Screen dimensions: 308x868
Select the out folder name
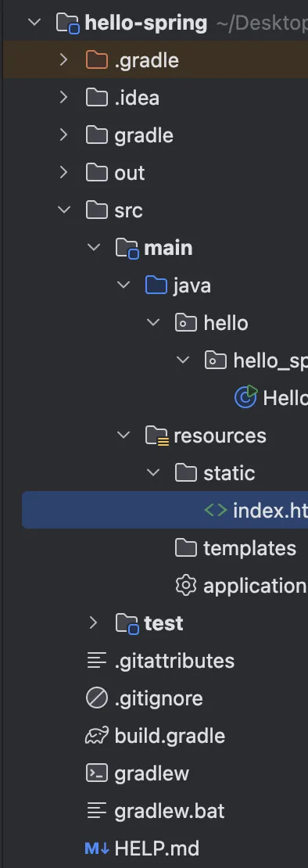pyautogui.click(x=130, y=174)
